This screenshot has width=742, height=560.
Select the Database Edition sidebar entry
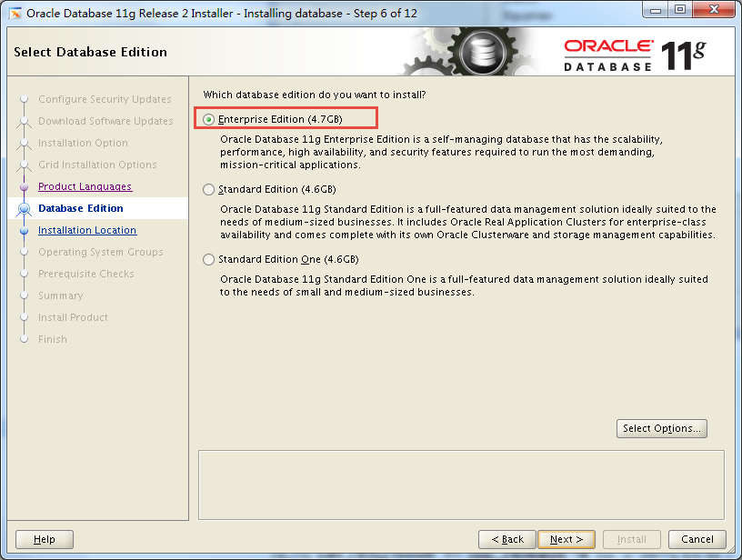click(x=80, y=208)
